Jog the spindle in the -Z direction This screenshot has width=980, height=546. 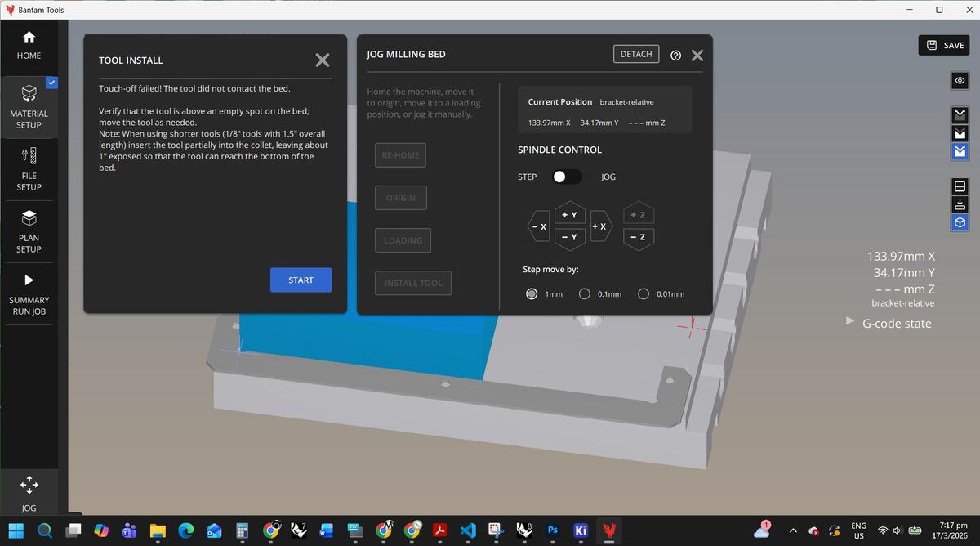tap(639, 237)
